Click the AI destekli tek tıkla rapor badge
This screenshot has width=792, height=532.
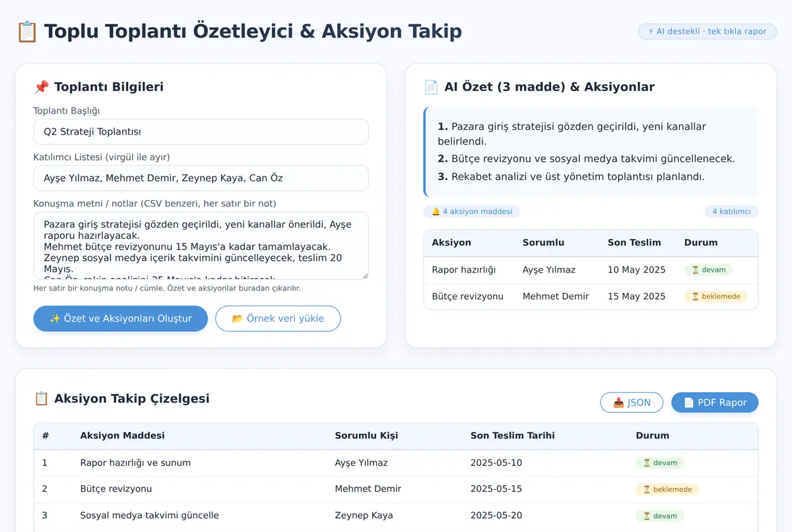(707, 31)
